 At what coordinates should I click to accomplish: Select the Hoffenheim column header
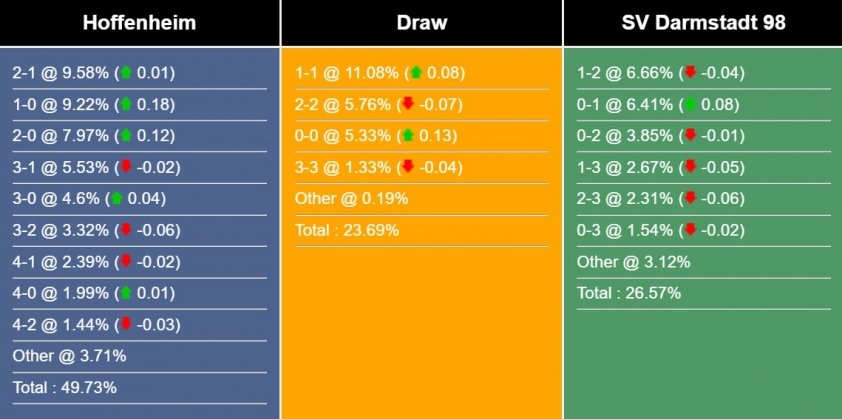(139, 23)
